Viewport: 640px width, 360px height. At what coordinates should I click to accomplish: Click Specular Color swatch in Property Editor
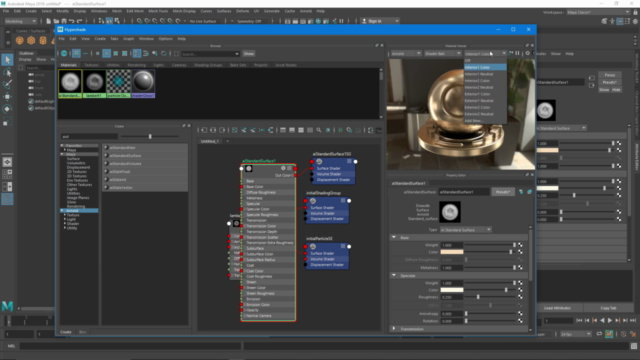click(x=452, y=290)
